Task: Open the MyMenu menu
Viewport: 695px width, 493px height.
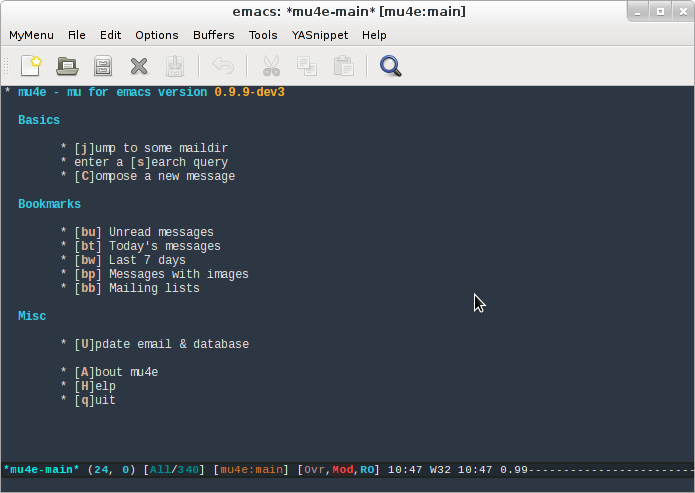Action: [32, 35]
